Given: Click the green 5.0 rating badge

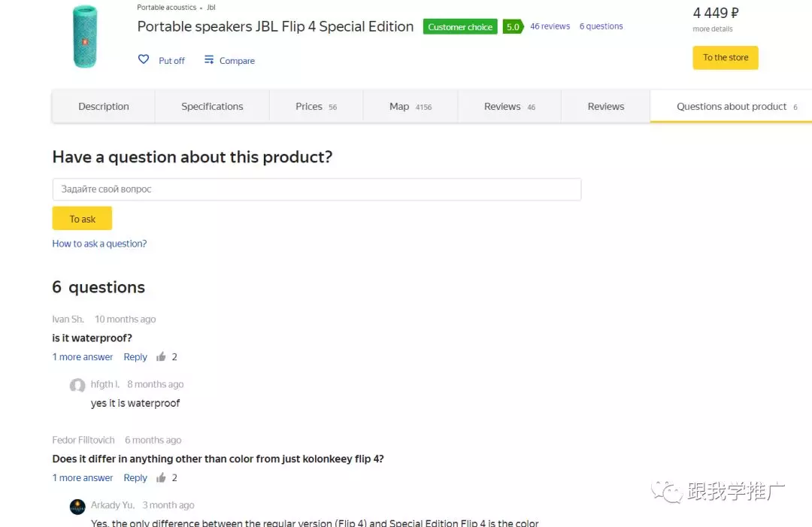Looking at the screenshot, I should [x=513, y=27].
